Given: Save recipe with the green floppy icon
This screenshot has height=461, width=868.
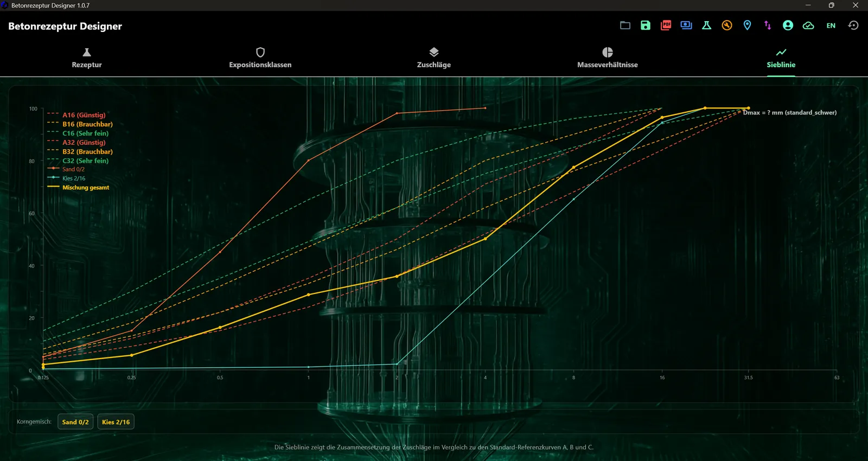Looking at the screenshot, I should pos(646,25).
